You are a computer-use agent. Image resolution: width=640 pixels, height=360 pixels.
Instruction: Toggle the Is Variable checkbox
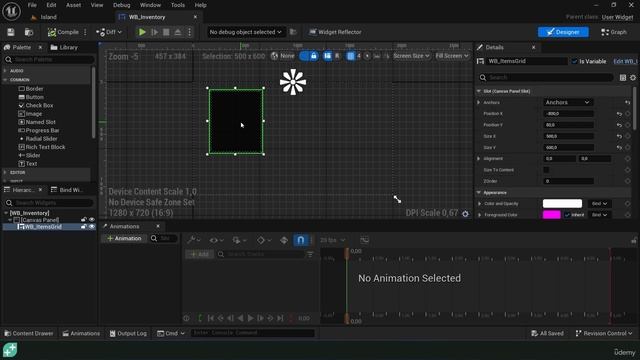point(574,61)
